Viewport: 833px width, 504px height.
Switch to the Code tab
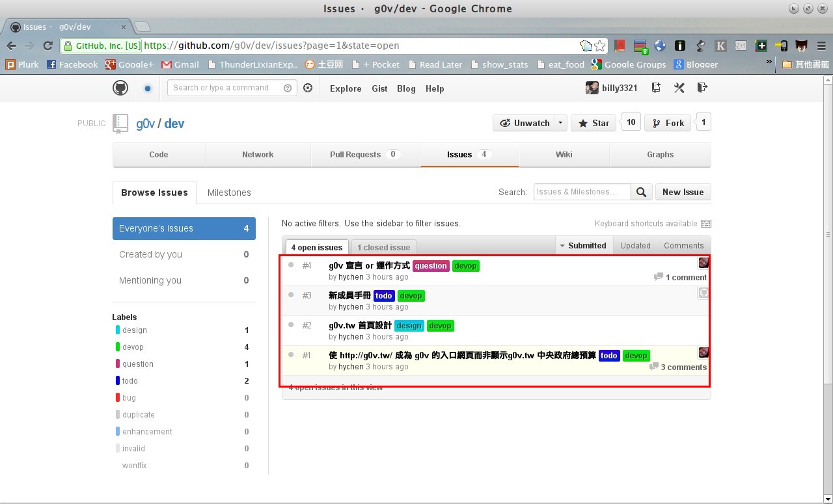pos(159,154)
